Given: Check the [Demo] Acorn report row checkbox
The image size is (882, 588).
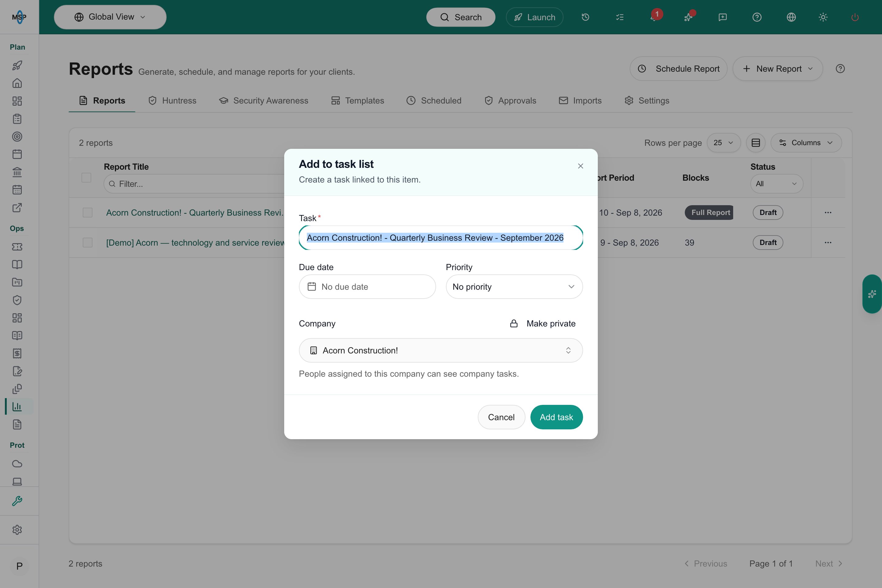Looking at the screenshot, I should click(87, 243).
